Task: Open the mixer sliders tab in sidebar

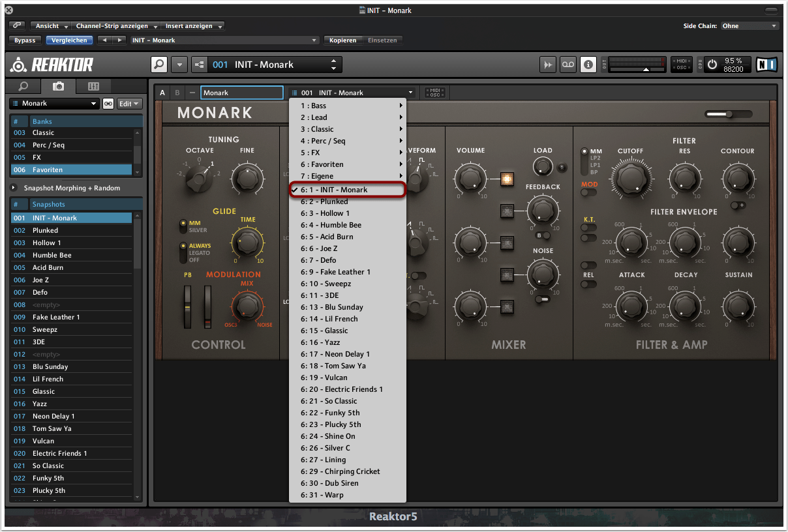Action: (93, 86)
